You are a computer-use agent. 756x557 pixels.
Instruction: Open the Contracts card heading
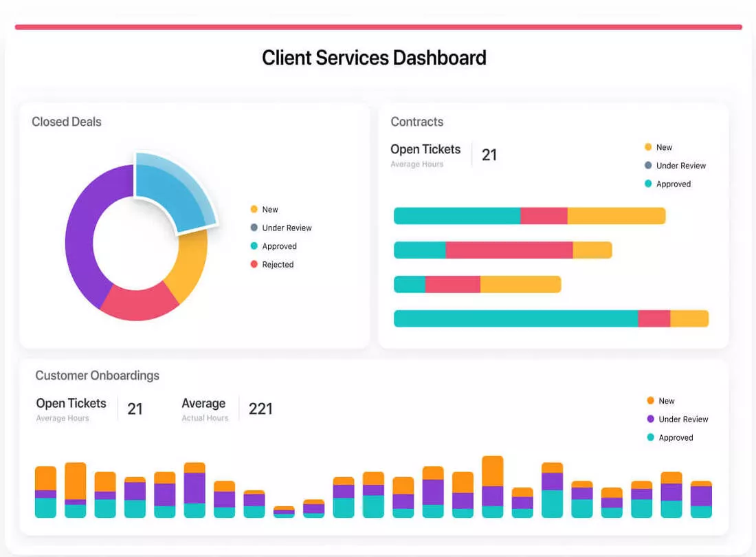416,122
